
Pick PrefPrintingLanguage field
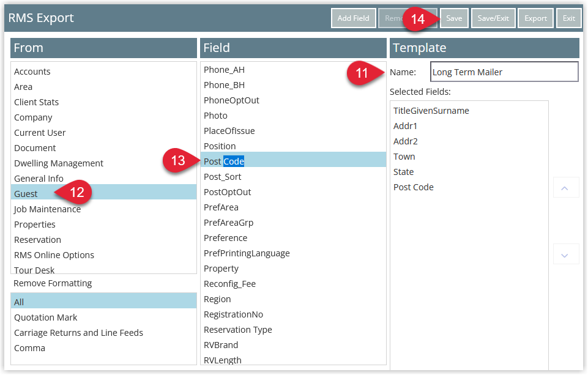293,253
